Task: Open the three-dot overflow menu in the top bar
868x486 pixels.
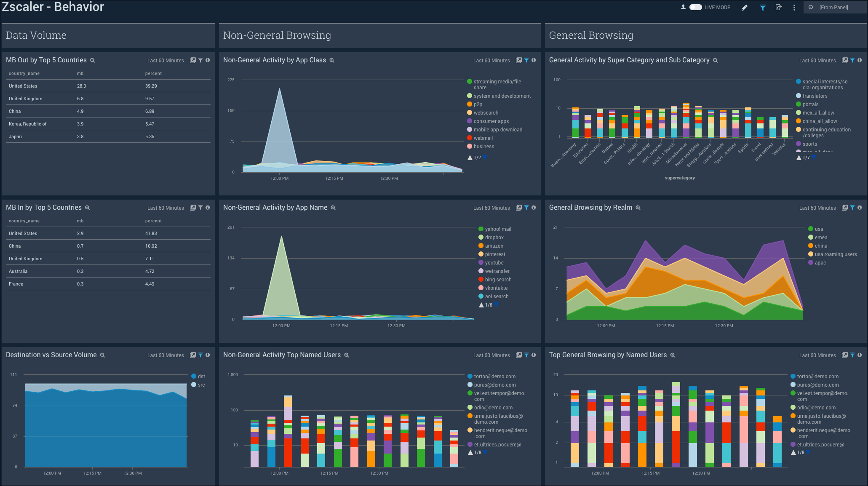Action: pos(794,7)
